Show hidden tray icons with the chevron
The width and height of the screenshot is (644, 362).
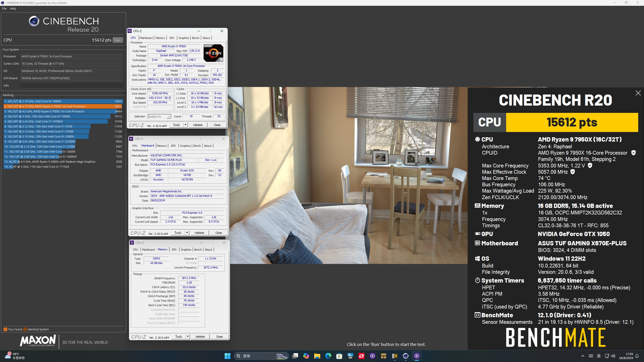pyautogui.click(x=583, y=356)
